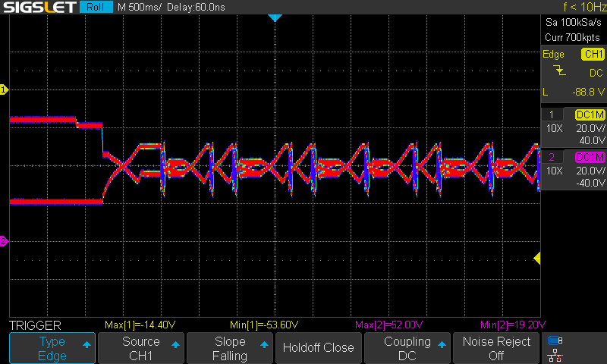607x364 pixels.
Task: Click the TRIGGER menu title
Action: point(35,325)
